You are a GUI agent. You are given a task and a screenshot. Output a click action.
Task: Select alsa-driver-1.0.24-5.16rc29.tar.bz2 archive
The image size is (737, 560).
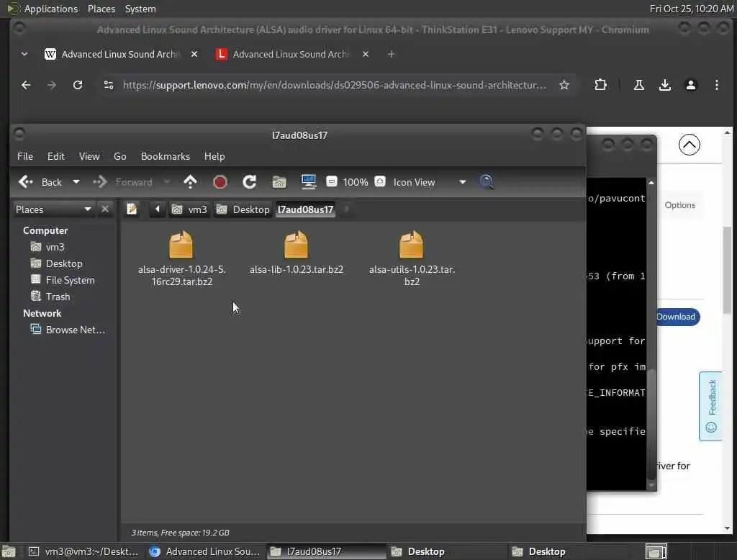pos(181,258)
